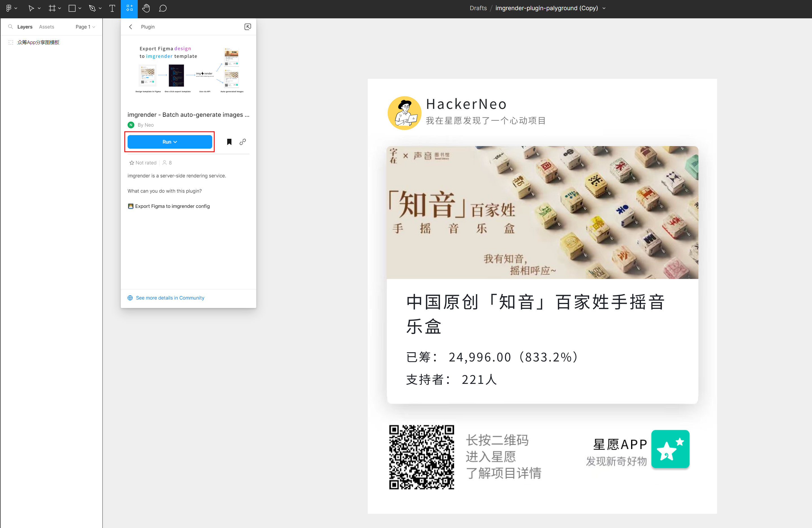Pop out the plugin panel

(248, 27)
